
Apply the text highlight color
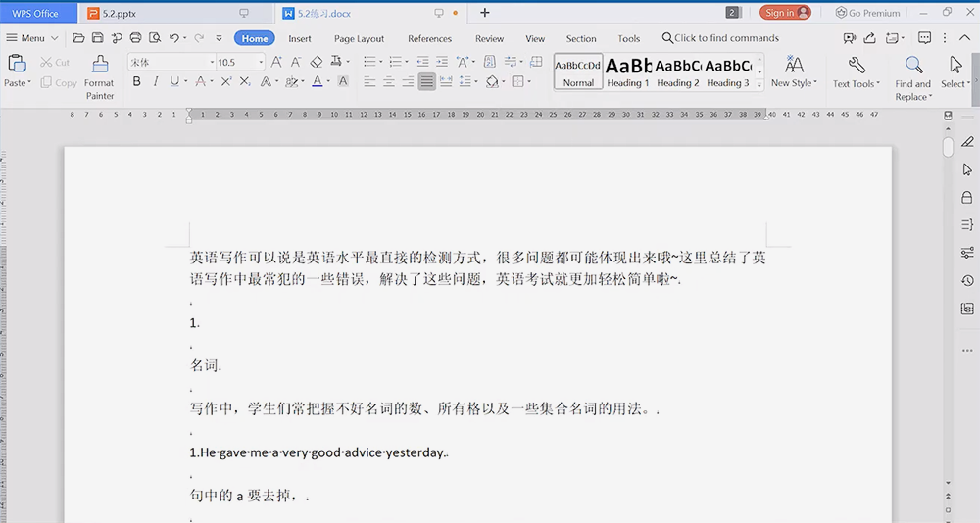tap(291, 81)
